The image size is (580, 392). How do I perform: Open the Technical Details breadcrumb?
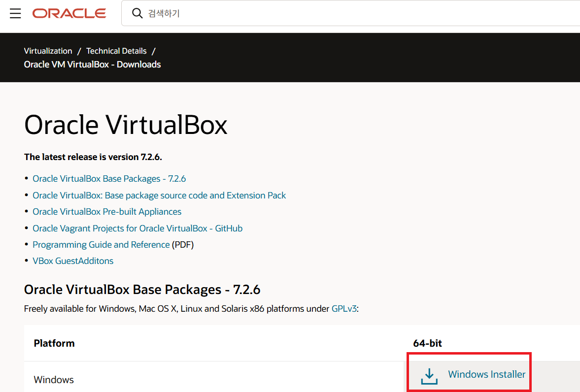tap(116, 51)
